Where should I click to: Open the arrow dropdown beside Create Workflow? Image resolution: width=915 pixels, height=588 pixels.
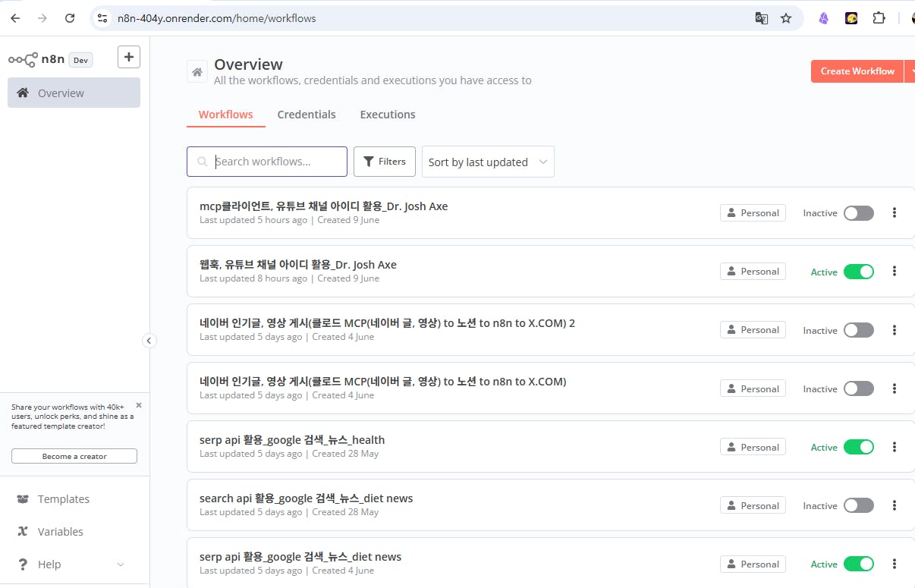(910, 71)
